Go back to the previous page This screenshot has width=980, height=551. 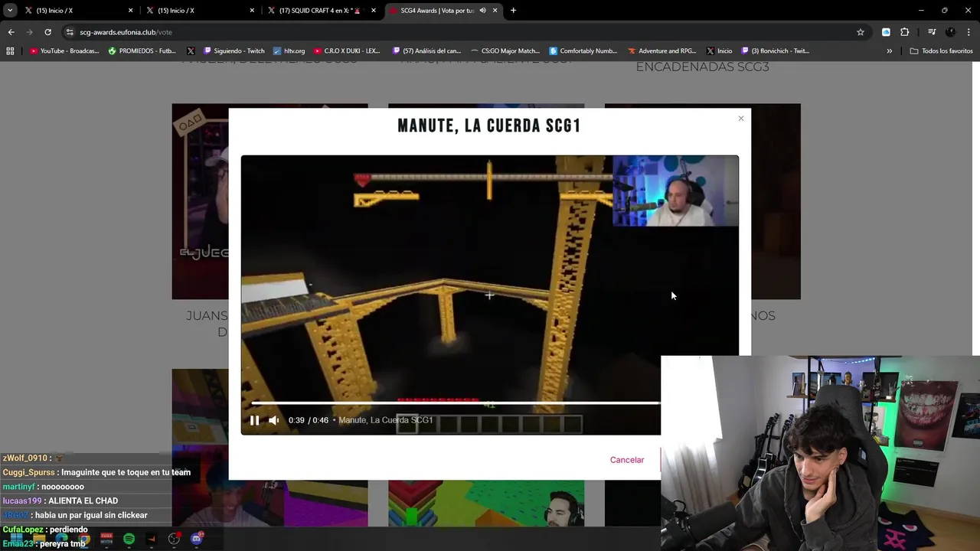(x=11, y=32)
